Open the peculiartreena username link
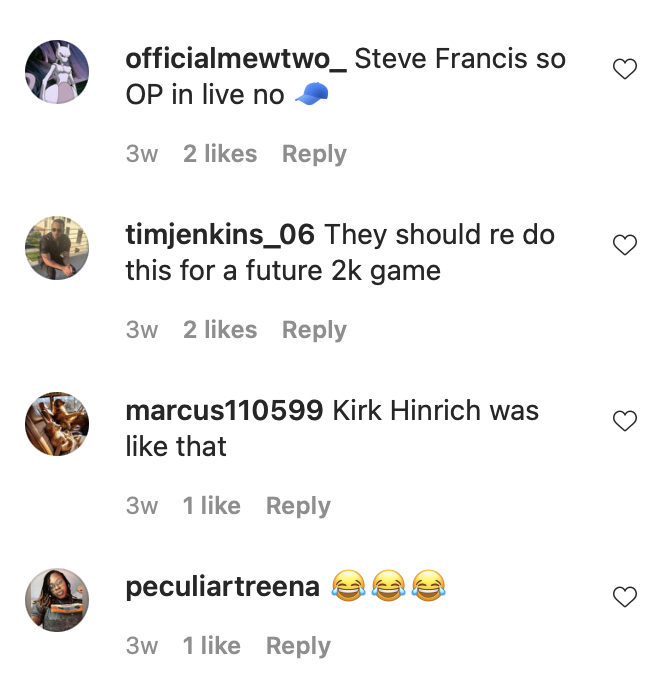The image size is (648, 690). [222, 587]
